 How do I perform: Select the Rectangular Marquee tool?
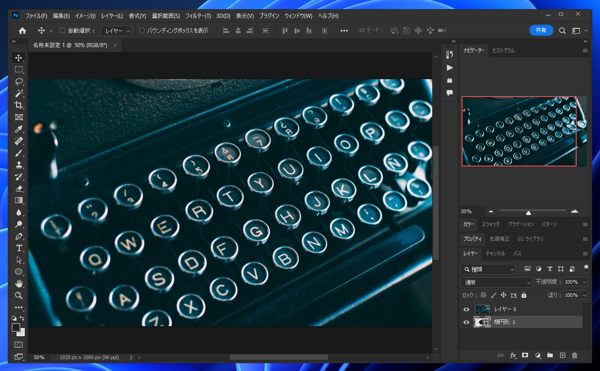pyautogui.click(x=18, y=70)
